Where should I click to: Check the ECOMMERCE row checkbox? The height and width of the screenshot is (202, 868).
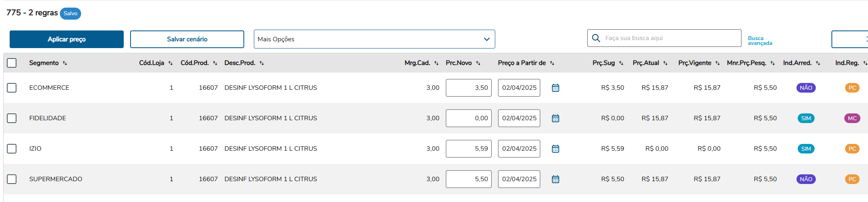pos(12,88)
